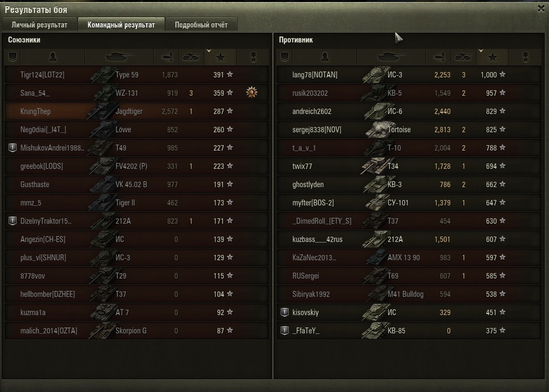Click the Tortoise tank thumbnail
The image size is (549, 392).
(376, 130)
